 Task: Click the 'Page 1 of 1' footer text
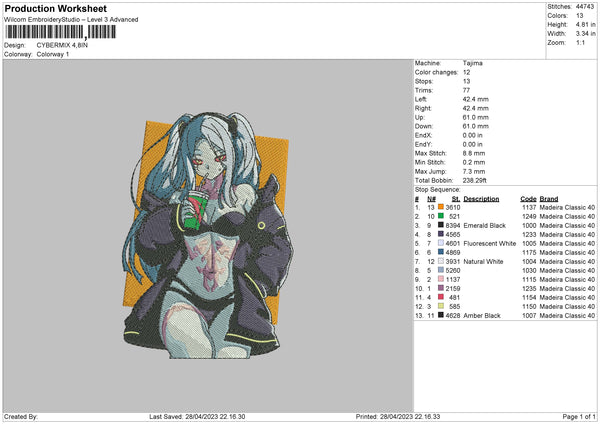click(579, 416)
